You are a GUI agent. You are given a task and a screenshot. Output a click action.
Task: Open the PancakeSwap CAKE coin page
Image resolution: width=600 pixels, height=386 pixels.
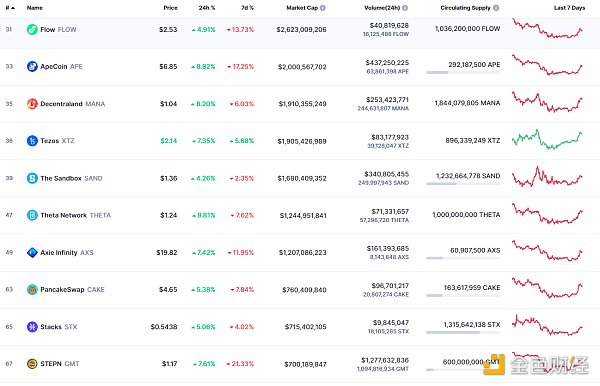click(72, 290)
